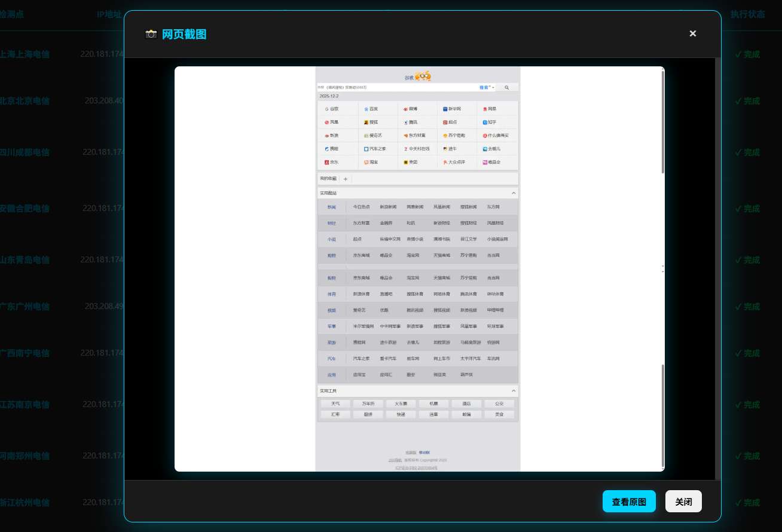Click the 查看原图 button
This screenshot has width=782, height=532.
[629, 502]
